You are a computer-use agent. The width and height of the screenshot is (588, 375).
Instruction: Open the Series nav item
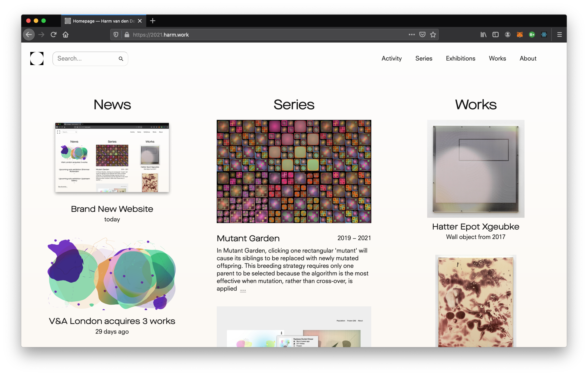click(x=424, y=59)
